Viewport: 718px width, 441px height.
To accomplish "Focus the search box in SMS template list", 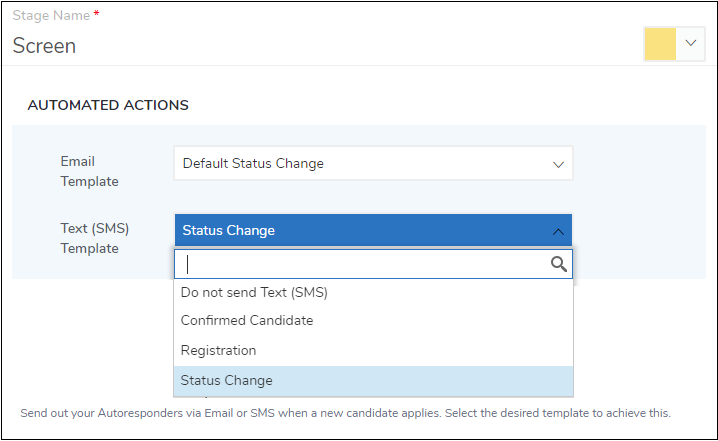I will coord(362,264).
